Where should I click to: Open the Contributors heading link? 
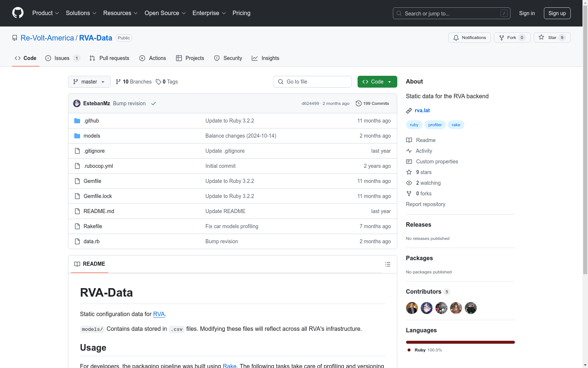[x=428, y=291]
